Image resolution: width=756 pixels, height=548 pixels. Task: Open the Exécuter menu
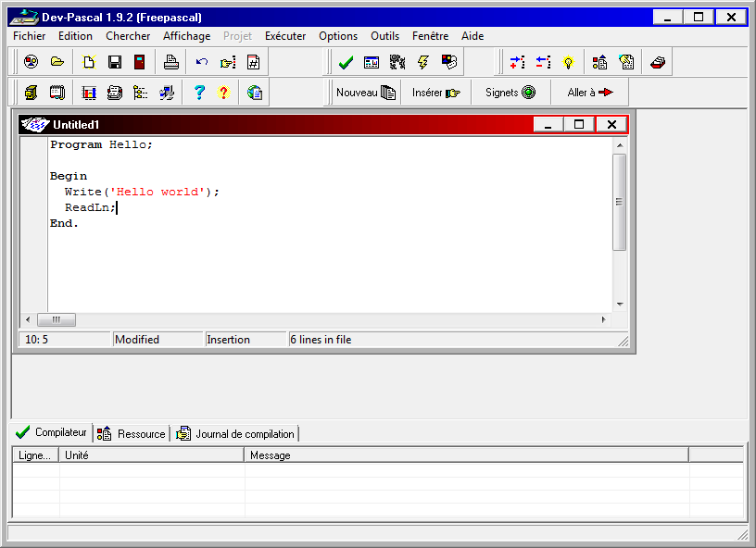[x=285, y=36]
